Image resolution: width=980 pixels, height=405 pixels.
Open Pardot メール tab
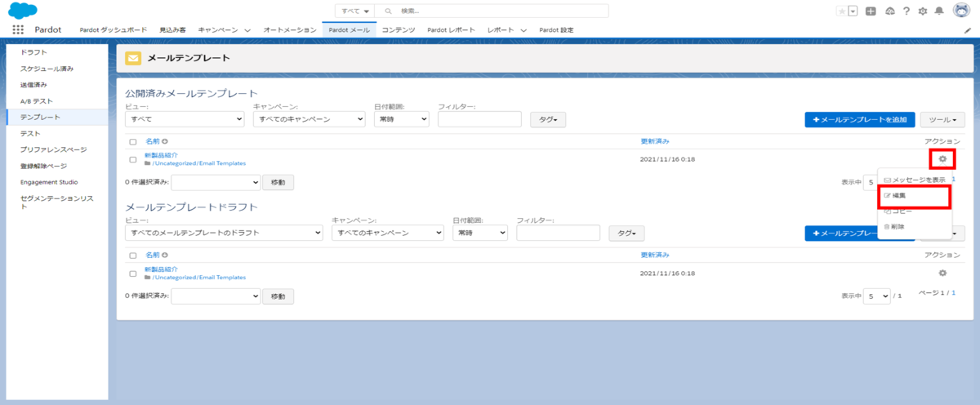coord(349,29)
